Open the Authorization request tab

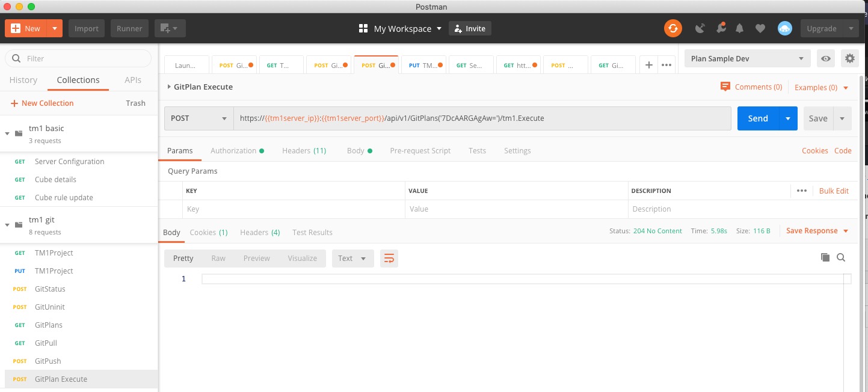(237, 150)
